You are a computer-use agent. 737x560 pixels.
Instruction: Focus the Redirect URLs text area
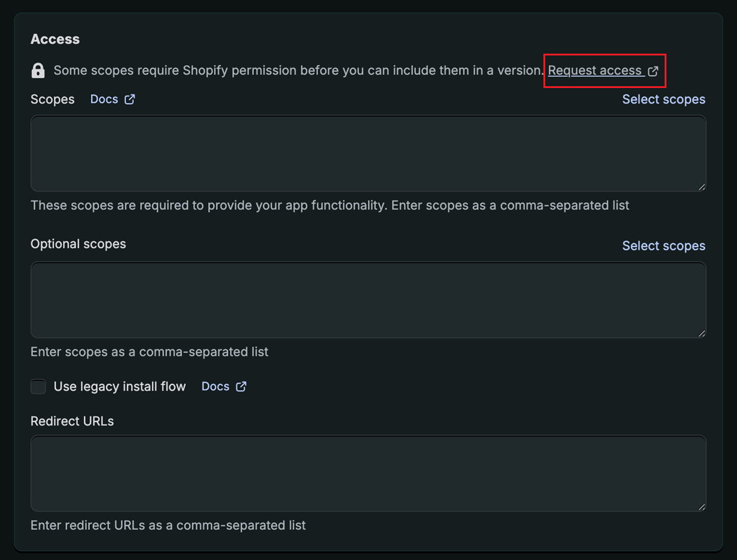tap(368, 474)
